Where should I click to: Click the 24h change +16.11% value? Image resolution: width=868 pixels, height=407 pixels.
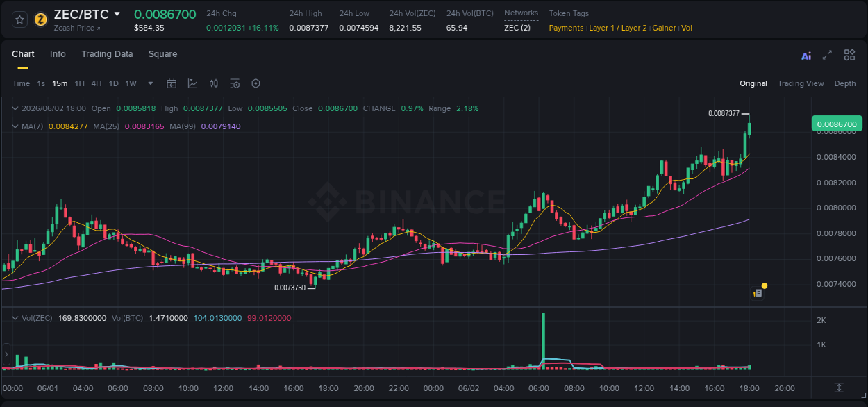pyautogui.click(x=263, y=28)
